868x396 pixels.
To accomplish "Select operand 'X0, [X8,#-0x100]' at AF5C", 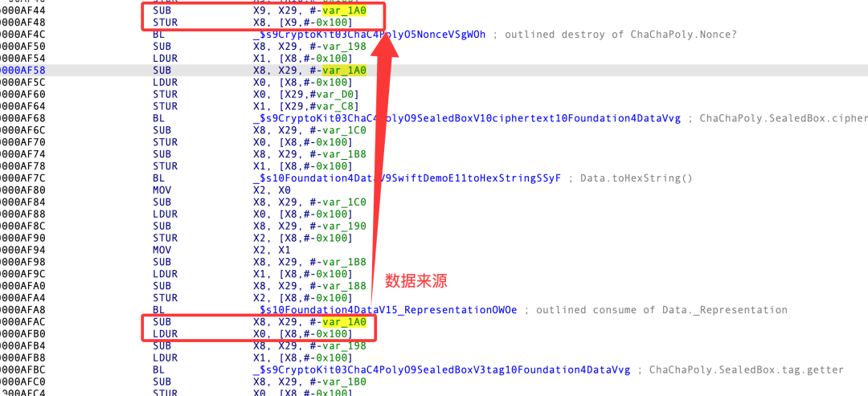I will (x=302, y=83).
